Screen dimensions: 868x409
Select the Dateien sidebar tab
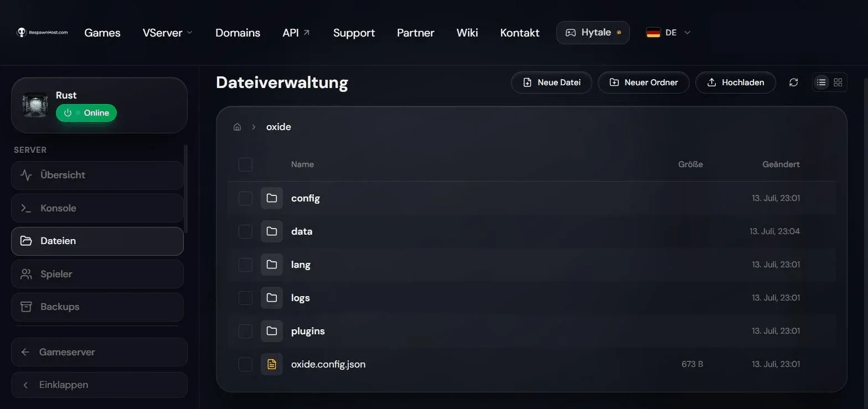tap(97, 241)
